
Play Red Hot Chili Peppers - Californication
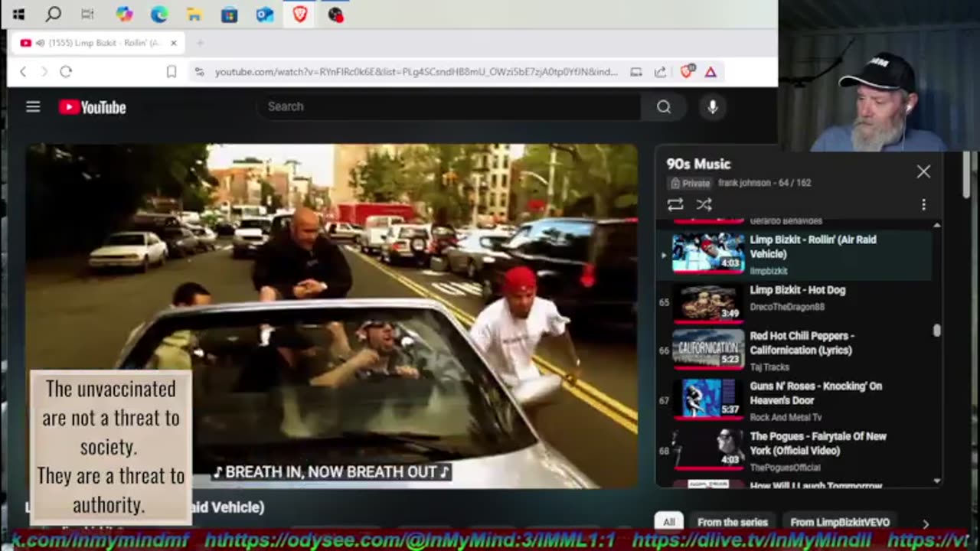click(802, 343)
